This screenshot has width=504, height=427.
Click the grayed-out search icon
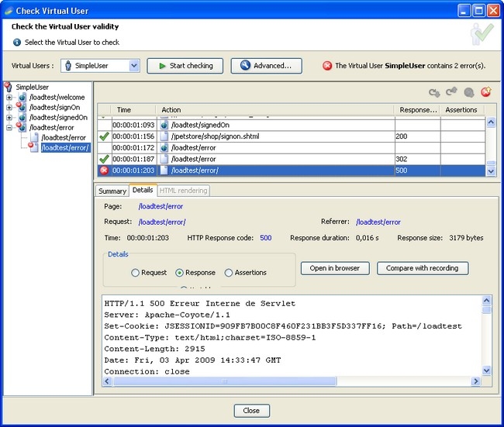(x=468, y=92)
